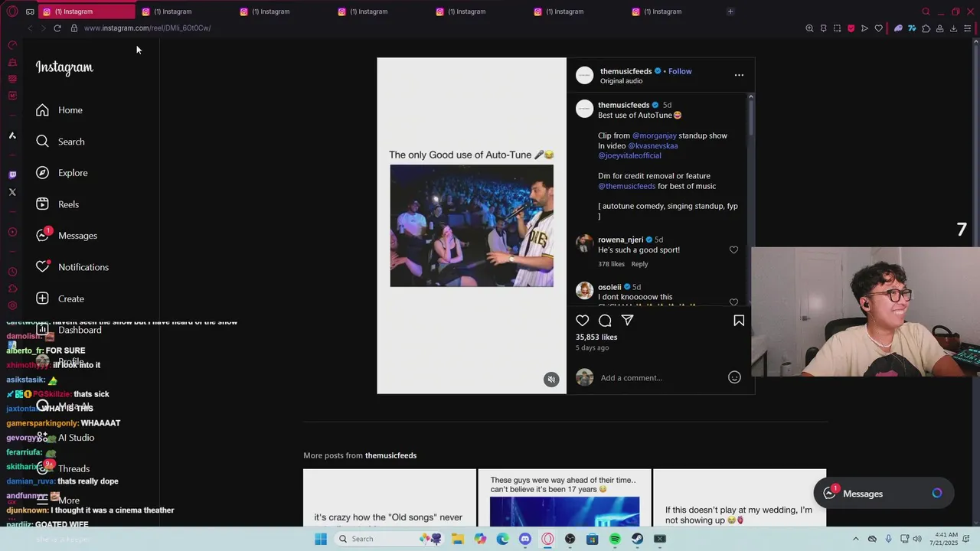Open a new browser tab with plus button
Viewport: 980px width, 551px height.
click(730, 11)
